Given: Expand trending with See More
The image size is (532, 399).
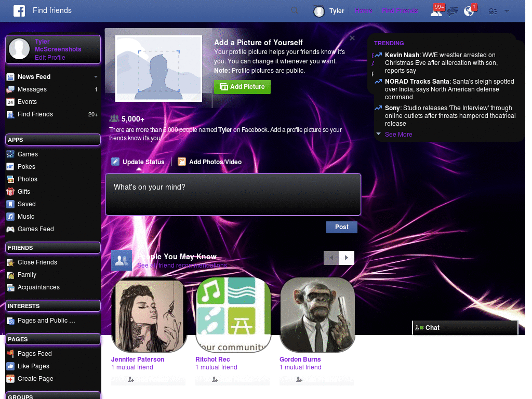Looking at the screenshot, I should 398,135.
